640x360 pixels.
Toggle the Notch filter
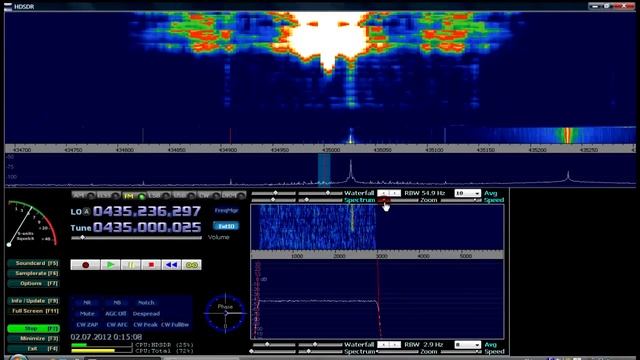[x=146, y=302]
